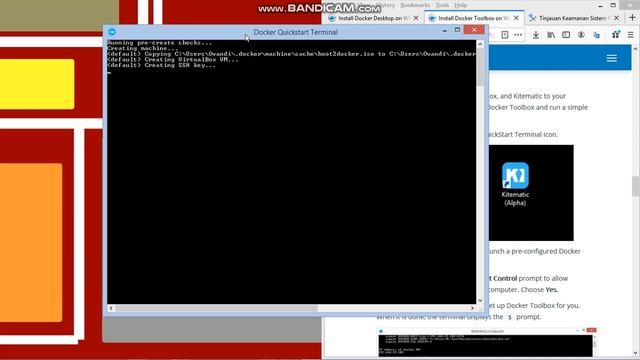640x360 pixels.
Task: Close the Docker Quickstart Terminal window
Action: pos(474,30)
